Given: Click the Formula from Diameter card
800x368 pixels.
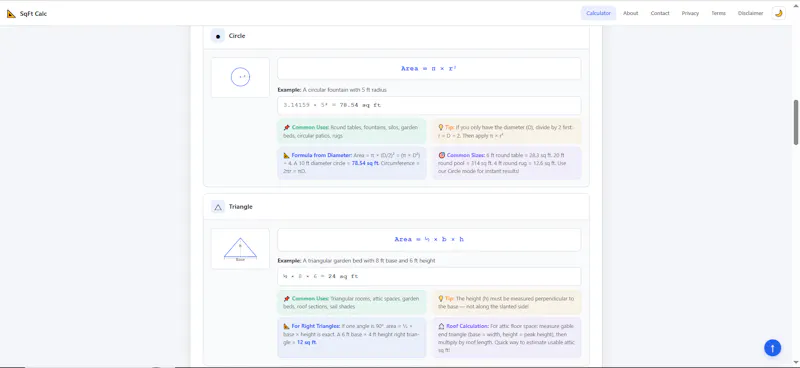Looking at the screenshot, I should [352, 163].
